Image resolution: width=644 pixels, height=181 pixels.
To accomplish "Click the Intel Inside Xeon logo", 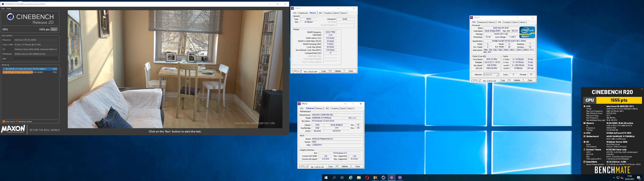I will click(527, 32).
